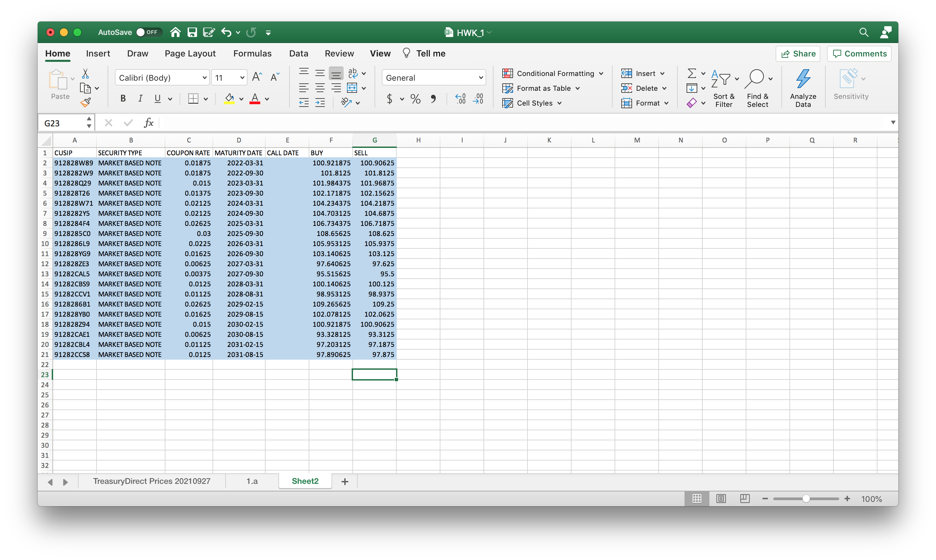The width and height of the screenshot is (936, 560).
Task: Open the General number format dropdown
Action: tap(480, 78)
